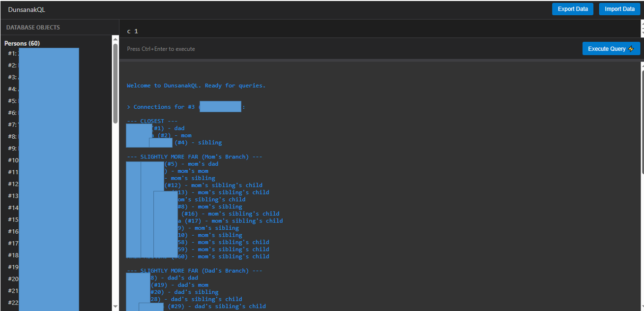Click the "SLIGHTLY MORE FAR (Mom's Branch)" heading
Image resolution: width=644 pixels, height=311 pixels.
pos(195,157)
